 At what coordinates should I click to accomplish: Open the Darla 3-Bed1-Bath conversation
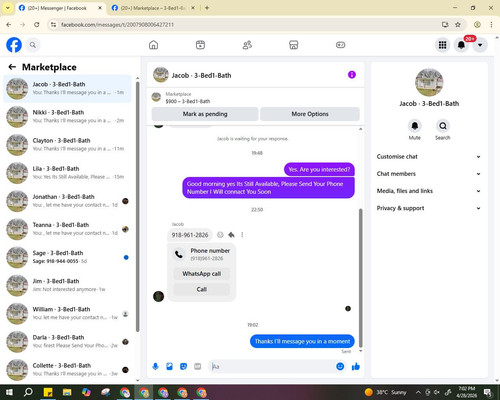(67, 341)
